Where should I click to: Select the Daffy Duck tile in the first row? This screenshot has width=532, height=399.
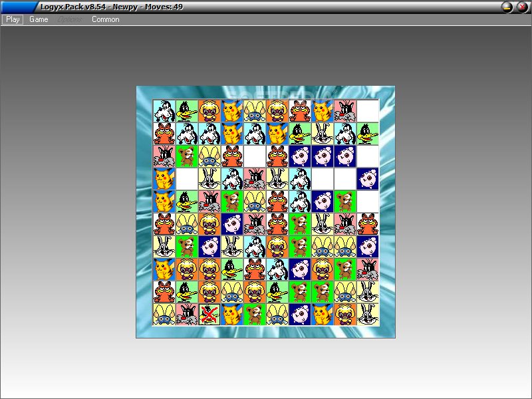187,111
